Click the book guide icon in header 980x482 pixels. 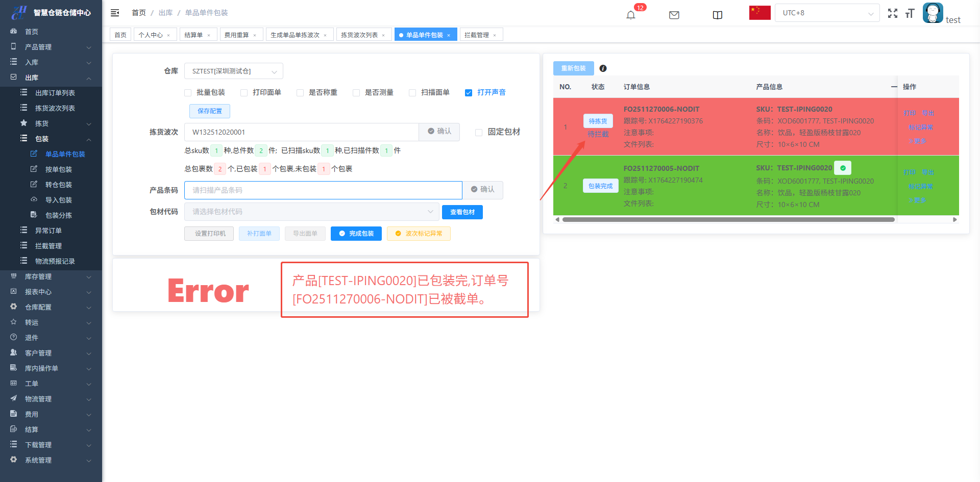click(717, 15)
